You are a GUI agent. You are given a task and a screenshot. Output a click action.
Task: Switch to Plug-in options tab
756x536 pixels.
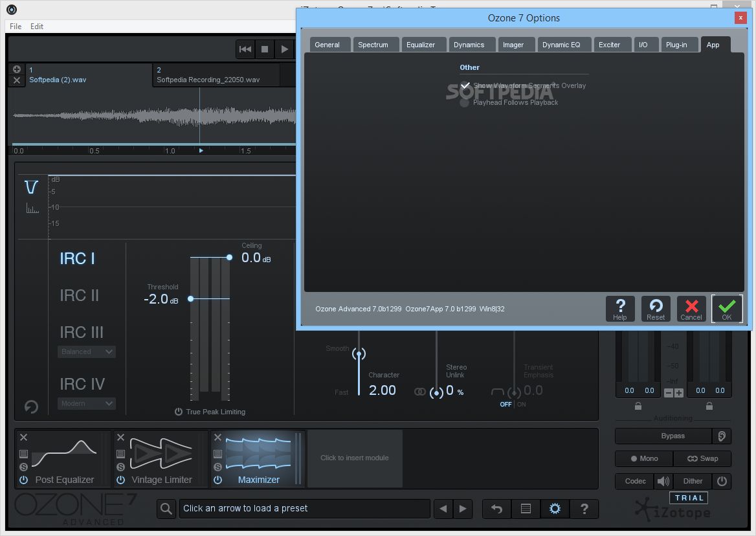[679, 45]
